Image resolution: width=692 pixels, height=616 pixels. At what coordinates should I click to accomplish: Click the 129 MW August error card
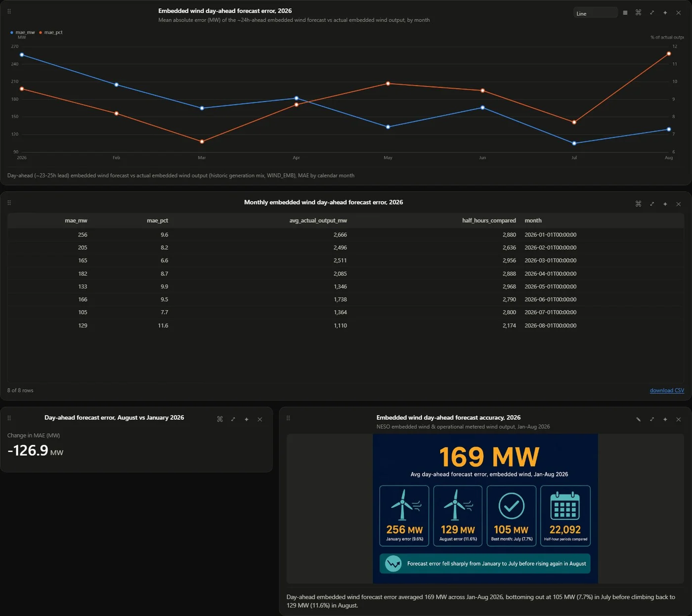[x=458, y=516]
